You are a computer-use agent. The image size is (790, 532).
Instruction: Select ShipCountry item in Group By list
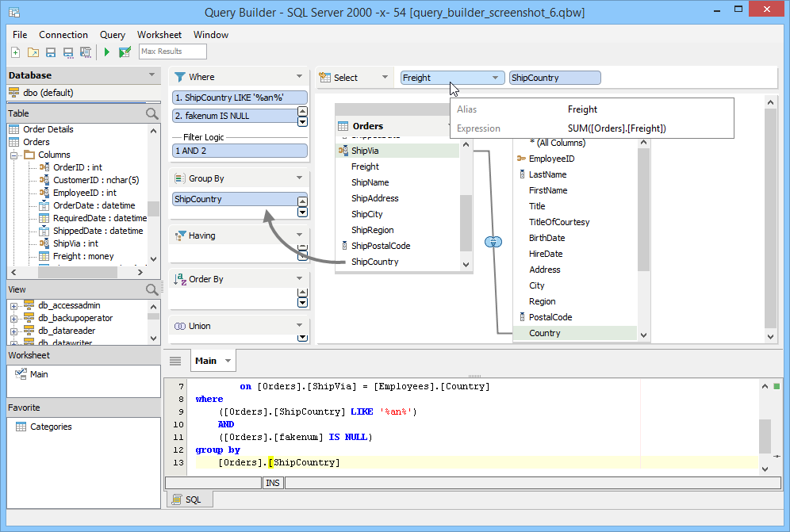point(235,199)
